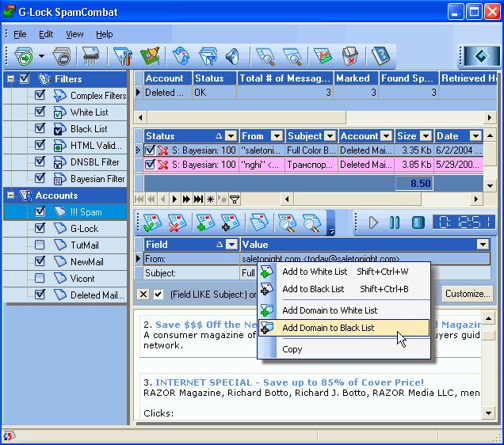504x445 pixels.
Task: Choose Add Domain to White List
Action: (x=344, y=310)
